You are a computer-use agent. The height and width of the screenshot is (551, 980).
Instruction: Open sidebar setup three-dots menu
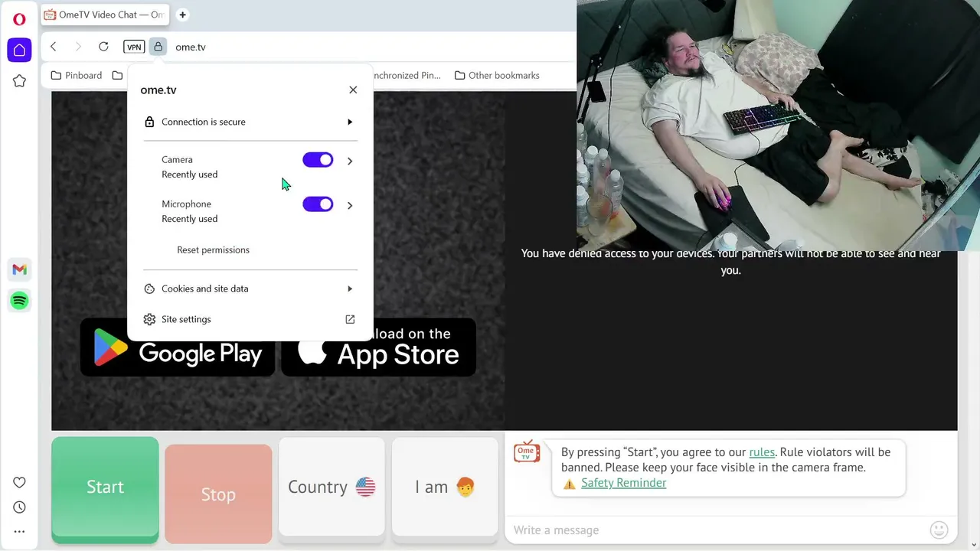pos(19,531)
